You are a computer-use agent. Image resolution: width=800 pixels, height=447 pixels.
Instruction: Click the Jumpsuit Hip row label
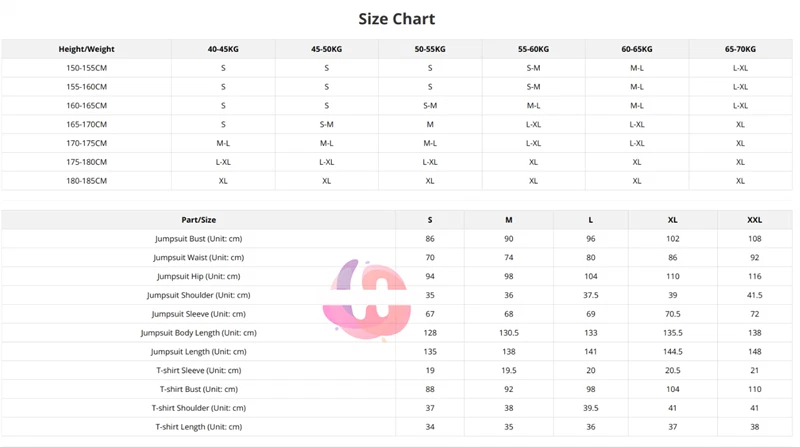pyautogui.click(x=198, y=276)
